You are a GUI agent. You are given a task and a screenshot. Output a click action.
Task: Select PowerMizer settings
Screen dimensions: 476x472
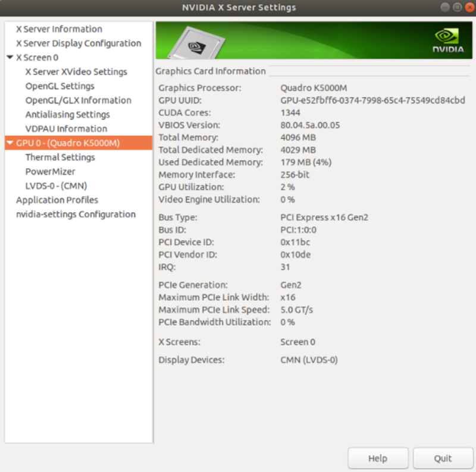pyautogui.click(x=50, y=172)
